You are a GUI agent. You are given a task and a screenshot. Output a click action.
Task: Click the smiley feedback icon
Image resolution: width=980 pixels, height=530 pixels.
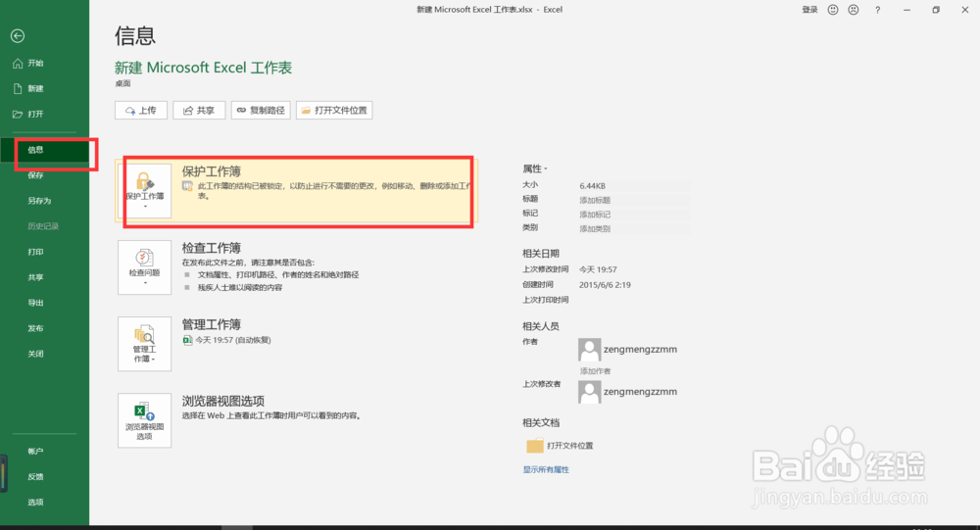833,10
